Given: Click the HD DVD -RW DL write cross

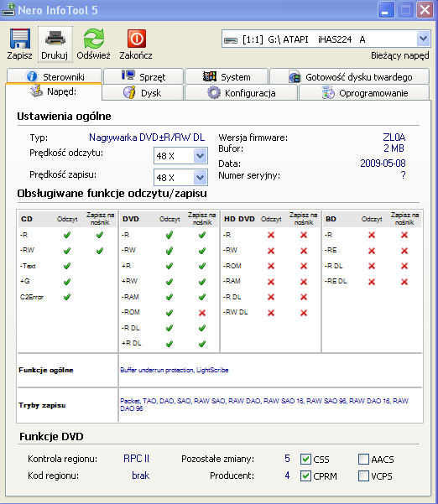Looking at the screenshot, I should 304,313.
